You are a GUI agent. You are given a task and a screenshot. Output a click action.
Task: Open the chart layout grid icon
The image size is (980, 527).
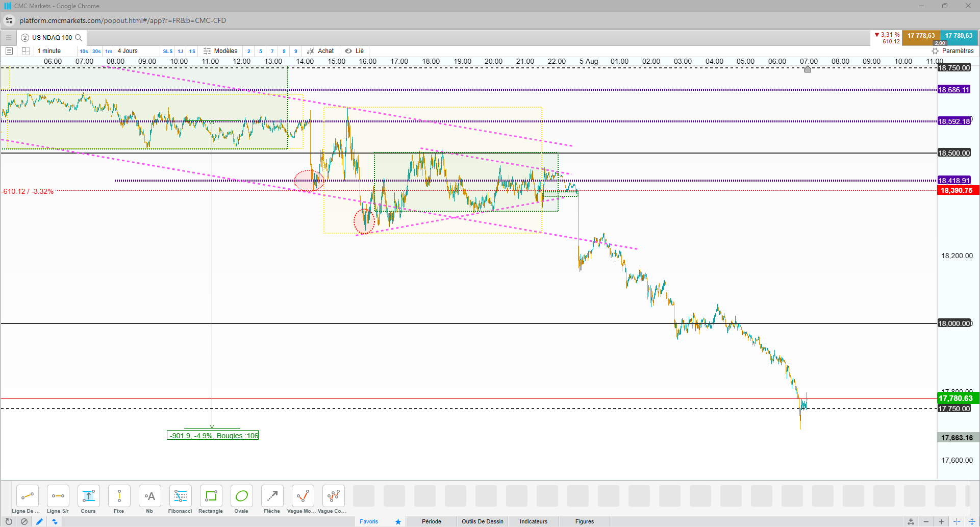26,51
